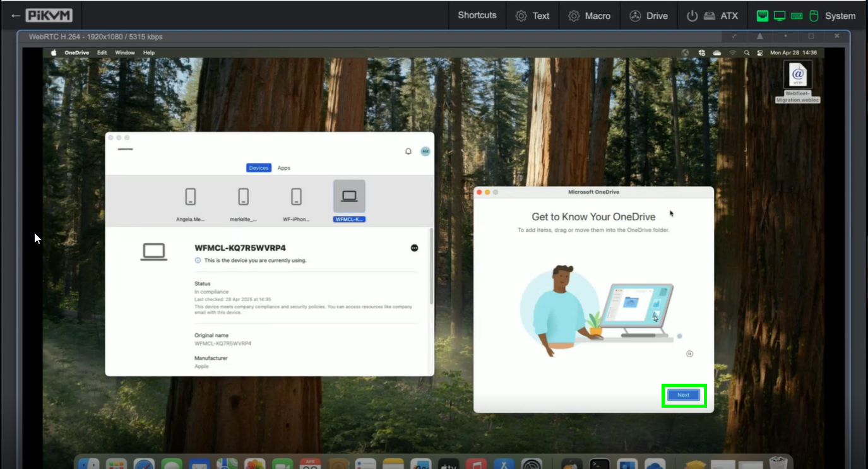Open the Help menu in macOS menu bar
Image resolution: width=868 pixels, height=469 pixels.
(149, 53)
